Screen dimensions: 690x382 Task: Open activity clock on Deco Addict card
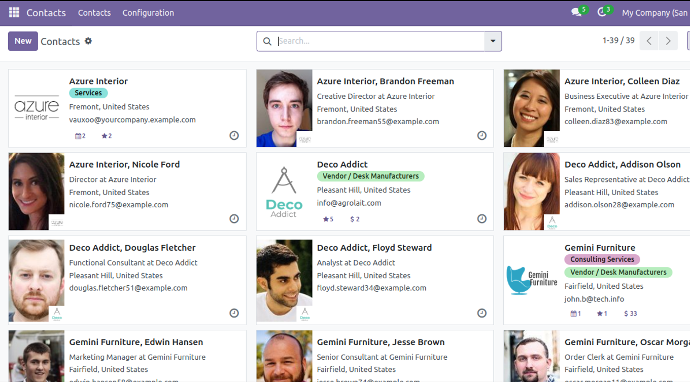point(482,219)
